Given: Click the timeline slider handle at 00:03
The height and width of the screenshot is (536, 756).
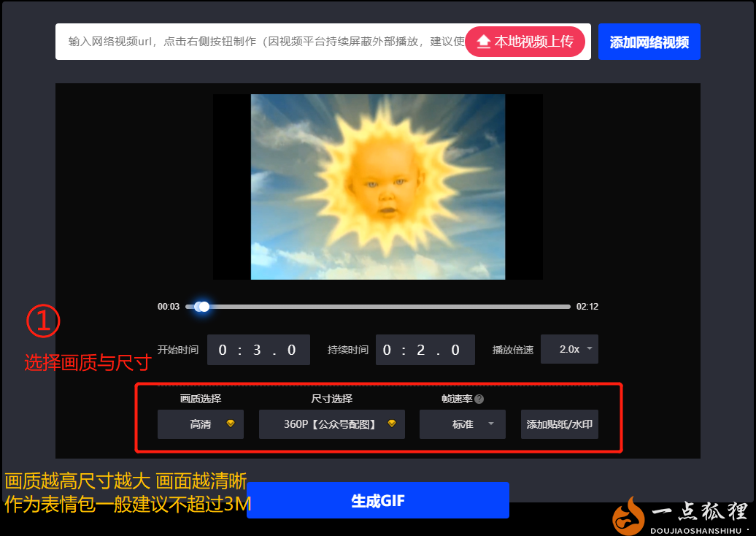Looking at the screenshot, I should [x=204, y=307].
